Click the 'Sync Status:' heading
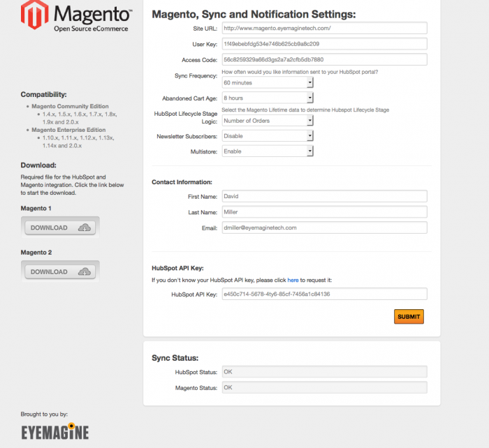 pos(175,358)
